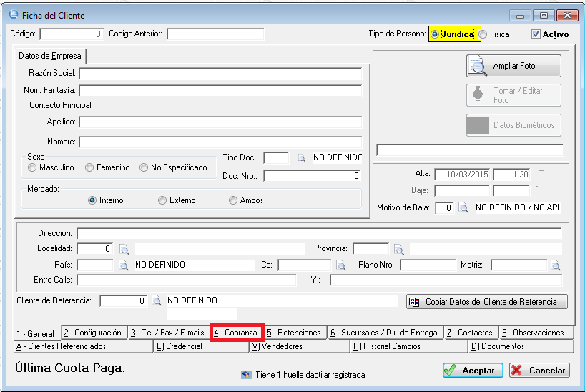Click the País search magnifier icon
Image resolution: width=585 pixels, height=392 pixels.
(x=124, y=265)
